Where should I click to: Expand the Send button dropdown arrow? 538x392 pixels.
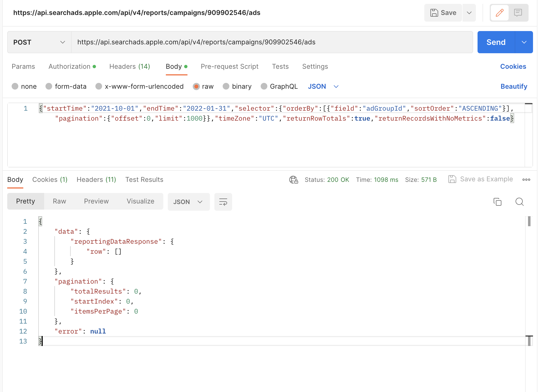524,42
